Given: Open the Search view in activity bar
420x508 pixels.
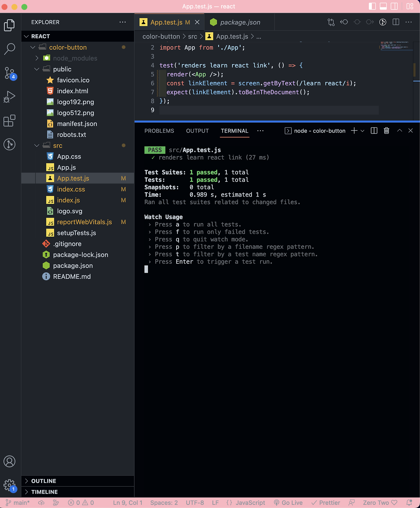Looking at the screenshot, I should (x=10, y=49).
